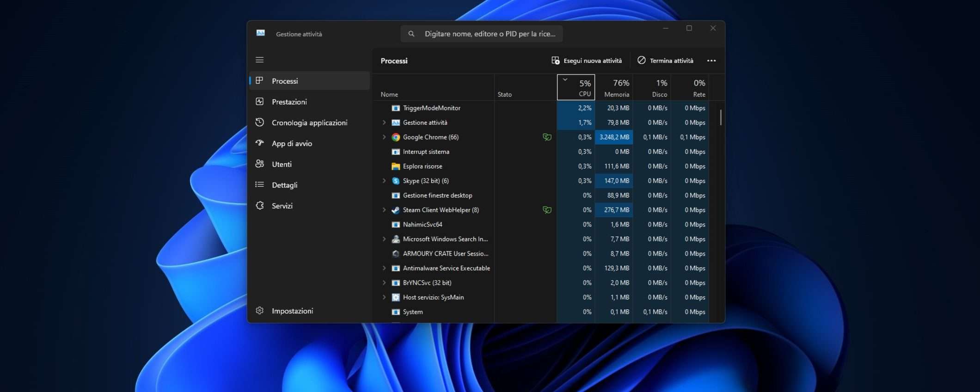Viewport: 980px width, 392px height.
Task: Open the Servizi services page
Action: [x=282, y=206]
